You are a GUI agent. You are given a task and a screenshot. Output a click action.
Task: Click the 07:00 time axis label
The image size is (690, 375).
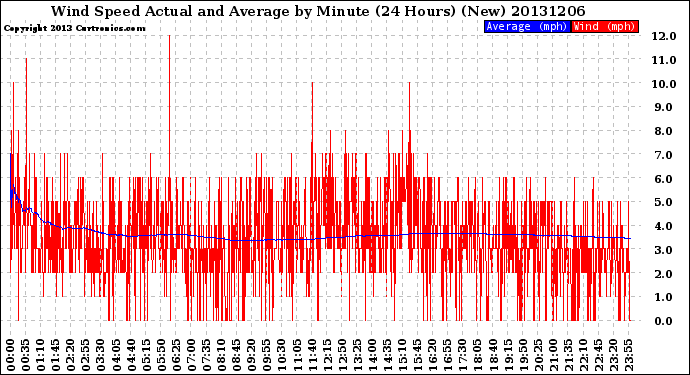tap(191, 355)
